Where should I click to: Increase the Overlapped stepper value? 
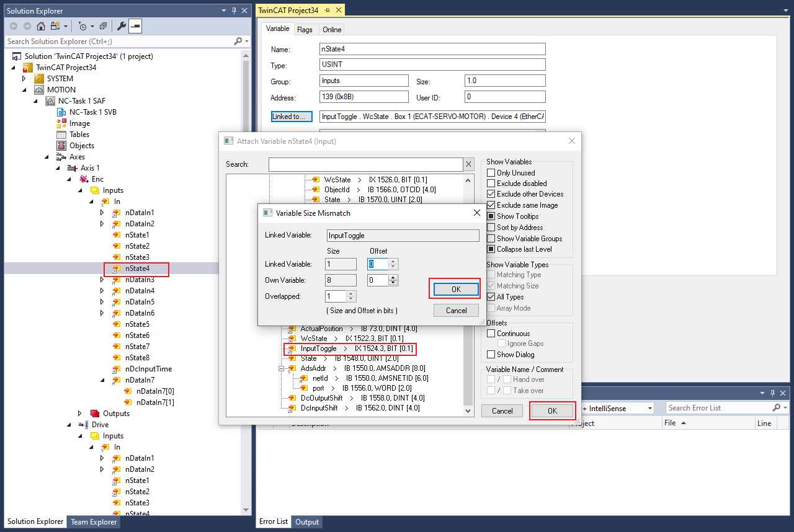352,294
